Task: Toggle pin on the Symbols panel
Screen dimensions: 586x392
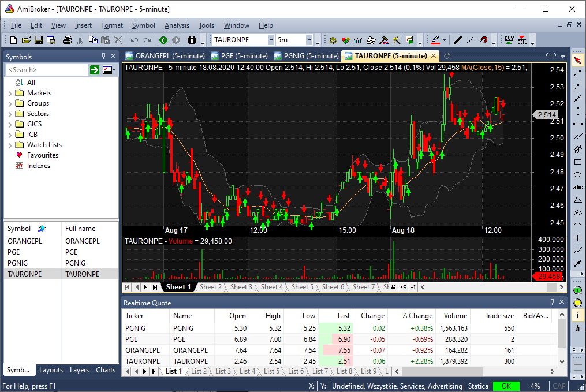Action: click(104, 57)
